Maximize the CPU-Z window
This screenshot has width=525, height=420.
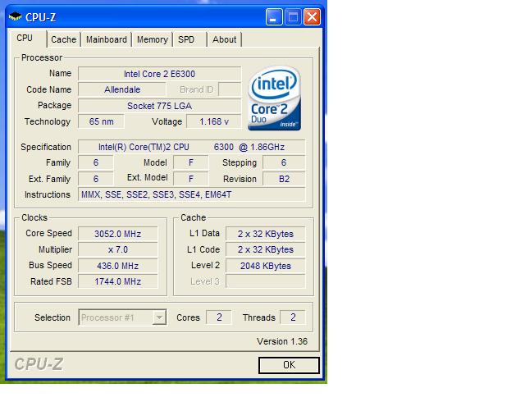293,16
